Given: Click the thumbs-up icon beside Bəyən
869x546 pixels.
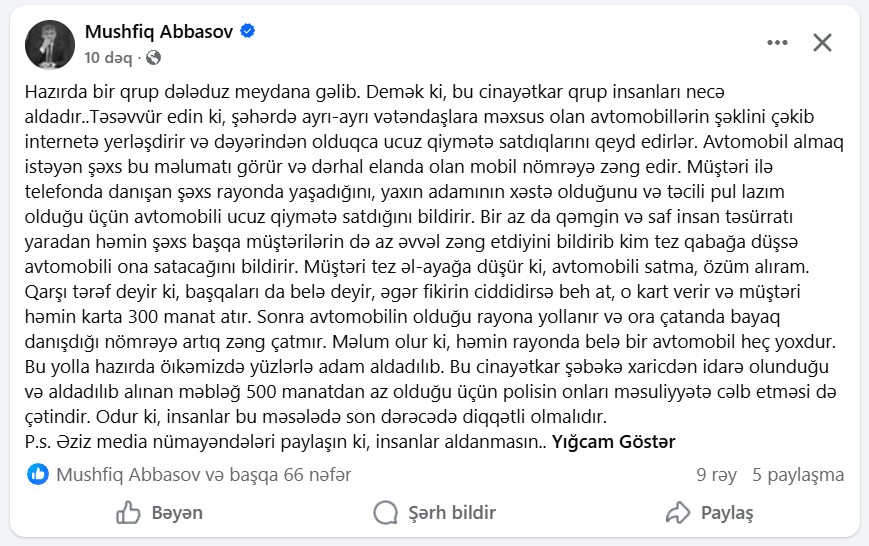Looking at the screenshot, I should (x=128, y=513).
